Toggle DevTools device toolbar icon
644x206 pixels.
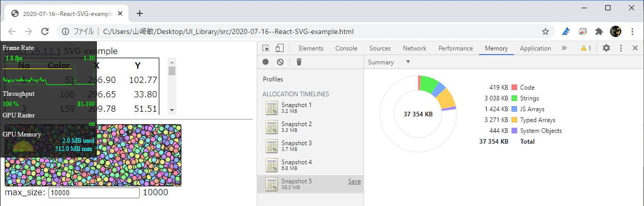pos(279,48)
